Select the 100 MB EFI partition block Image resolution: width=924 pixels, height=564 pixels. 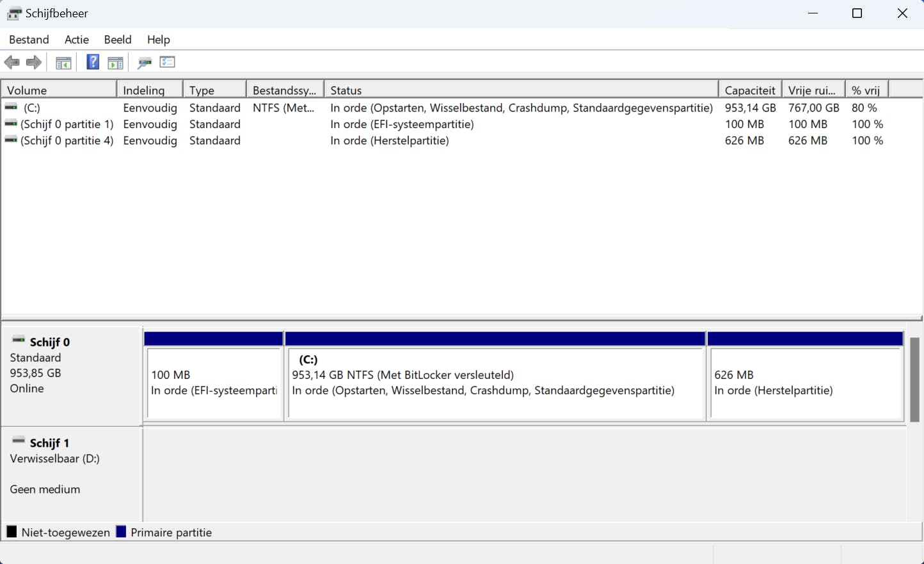[x=214, y=383]
